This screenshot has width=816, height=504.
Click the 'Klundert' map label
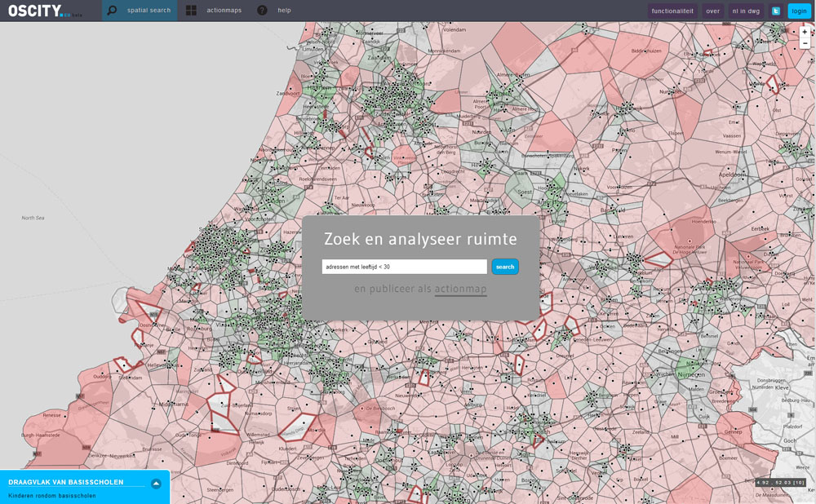click(x=288, y=448)
